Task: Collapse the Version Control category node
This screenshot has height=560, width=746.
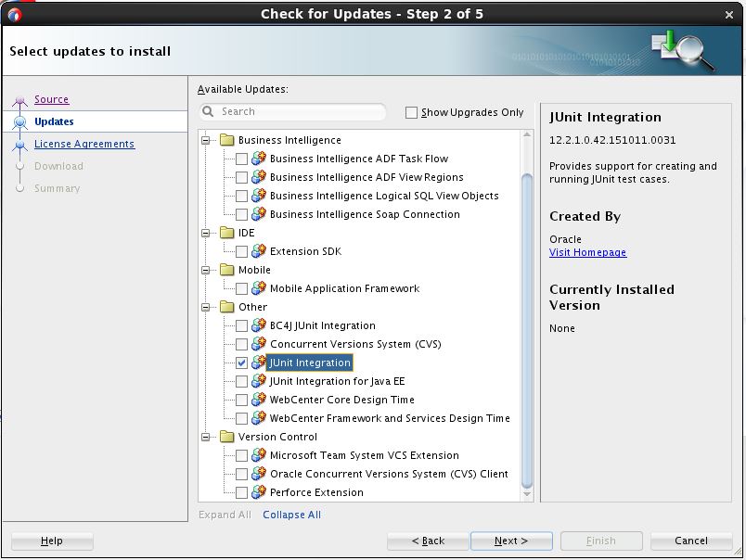Action: click(x=205, y=437)
